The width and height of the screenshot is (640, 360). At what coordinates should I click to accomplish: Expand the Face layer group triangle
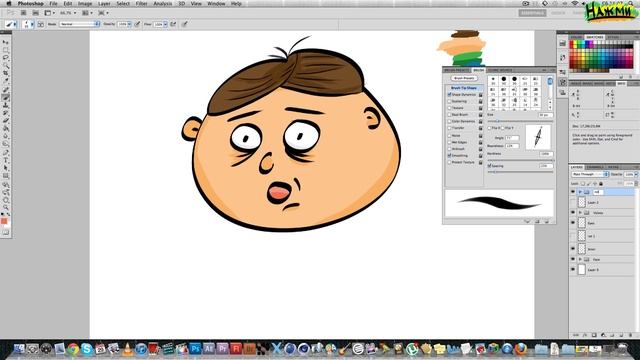(580, 259)
